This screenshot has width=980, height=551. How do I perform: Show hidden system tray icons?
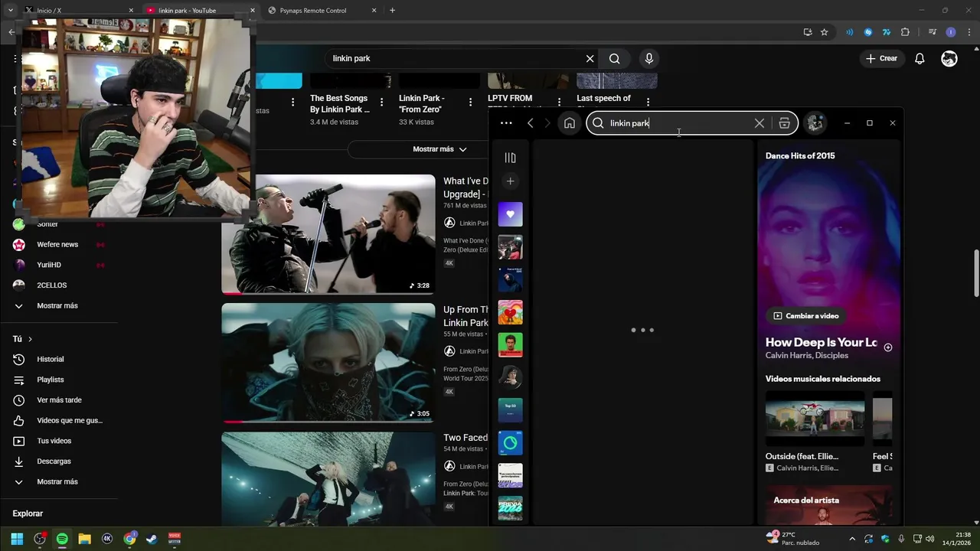(852, 539)
